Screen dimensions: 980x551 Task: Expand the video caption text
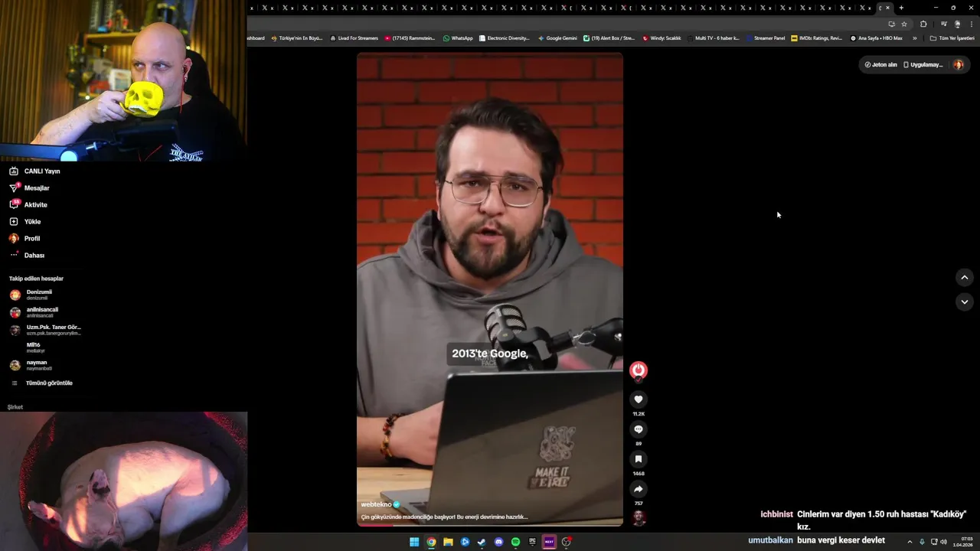coord(444,517)
